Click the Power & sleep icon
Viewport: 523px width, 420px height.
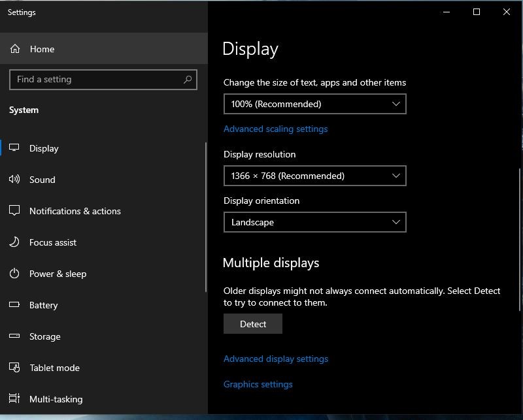[14, 274]
